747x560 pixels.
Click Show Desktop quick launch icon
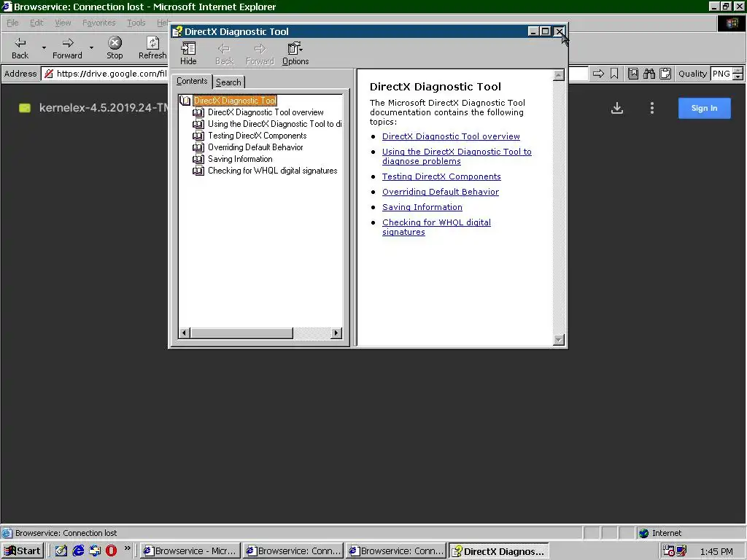point(61,551)
